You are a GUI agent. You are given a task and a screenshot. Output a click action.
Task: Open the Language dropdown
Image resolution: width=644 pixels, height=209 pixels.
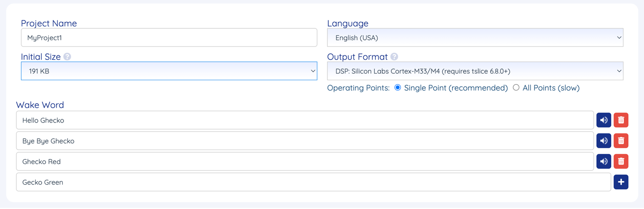[x=475, y=38]
